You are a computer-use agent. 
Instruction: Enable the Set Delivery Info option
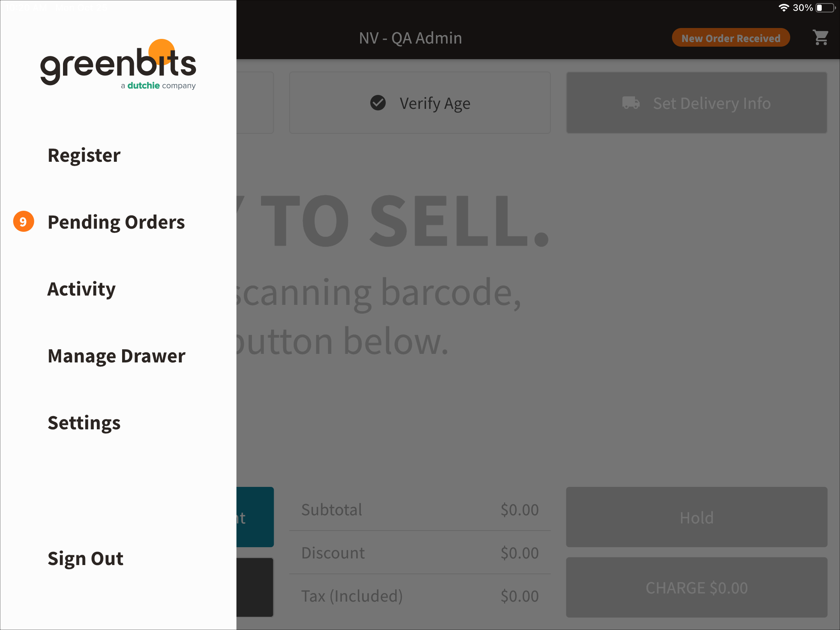696,103
